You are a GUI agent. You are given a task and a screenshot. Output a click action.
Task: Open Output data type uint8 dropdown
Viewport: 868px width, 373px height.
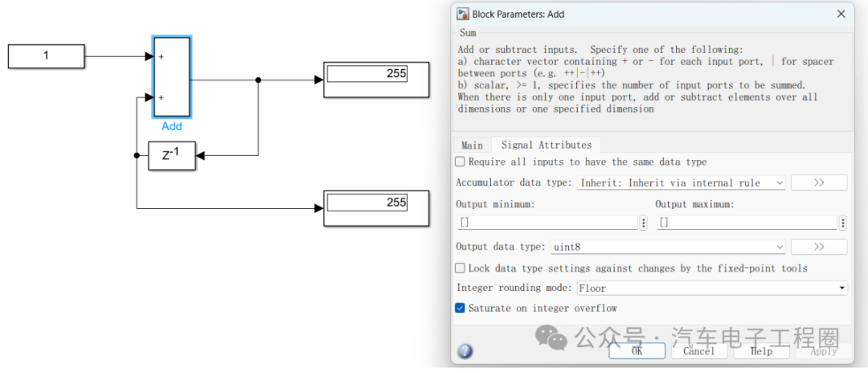(668, 247)
